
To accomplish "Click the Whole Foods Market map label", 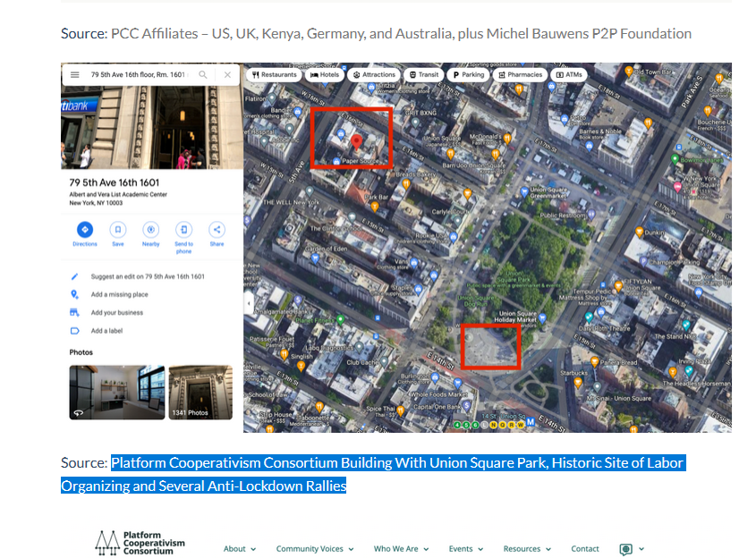I will tap(438, 394).
